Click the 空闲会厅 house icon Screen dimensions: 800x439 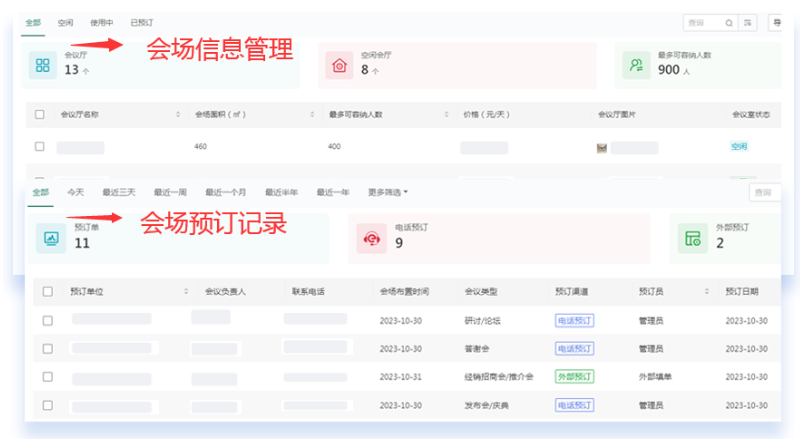[339, 65]
